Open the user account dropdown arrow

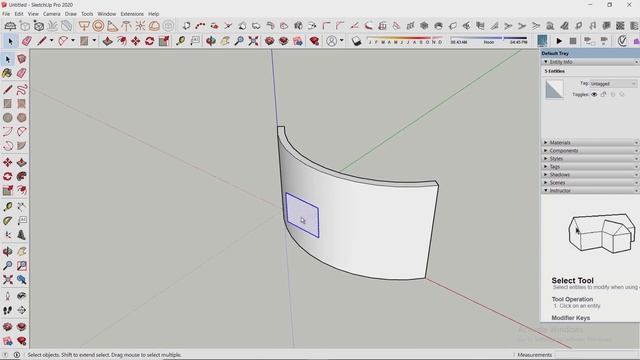pyautogui.click(x=342, y=41)
